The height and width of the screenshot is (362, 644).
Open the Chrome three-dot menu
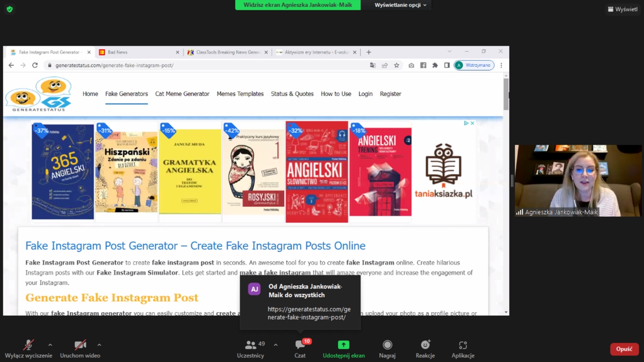tap(501, 65)
